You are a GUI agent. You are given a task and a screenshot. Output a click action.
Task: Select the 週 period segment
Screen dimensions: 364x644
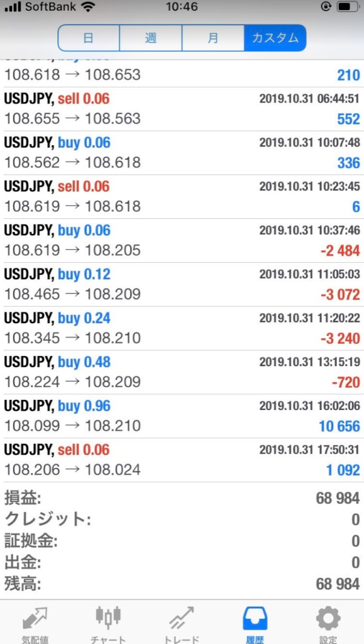(x=151, y=38)
